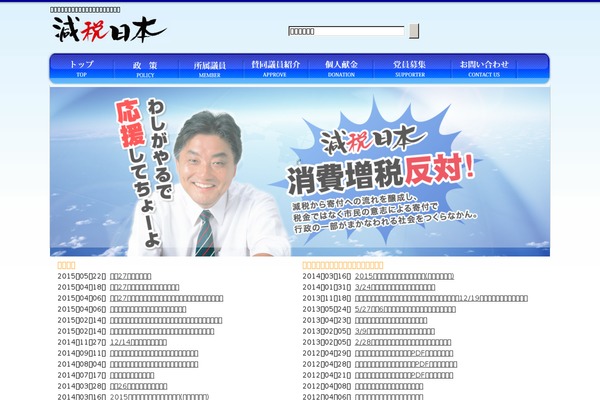Screen dimensions: 600x400
Task: Open the 2014-11-27 link starting with 12/14
Action: [138, 343]
